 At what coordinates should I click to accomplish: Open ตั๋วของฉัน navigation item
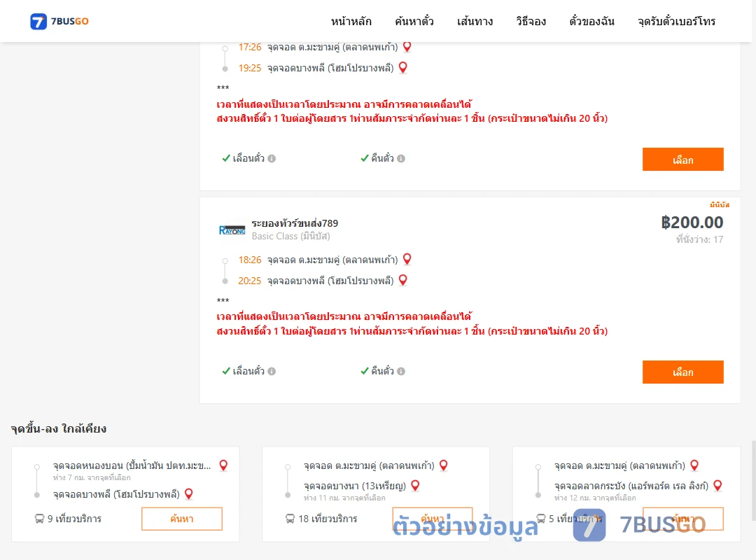pos(591,21)
